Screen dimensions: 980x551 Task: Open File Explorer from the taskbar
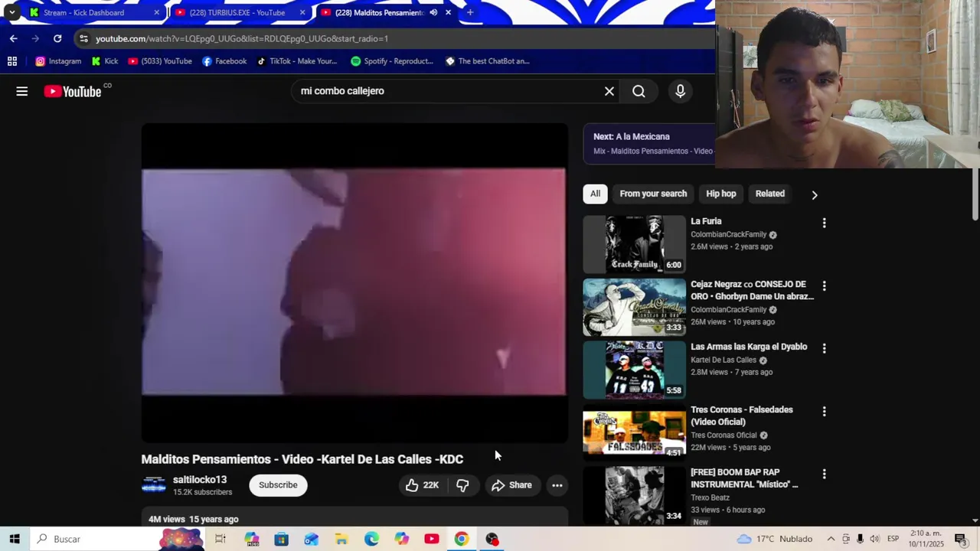(x=341, y=539)
